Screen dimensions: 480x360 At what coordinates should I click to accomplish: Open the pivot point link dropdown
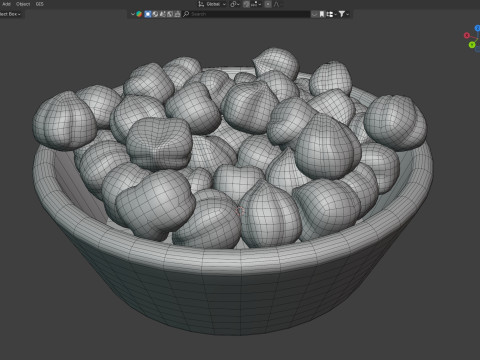point(235,4)
